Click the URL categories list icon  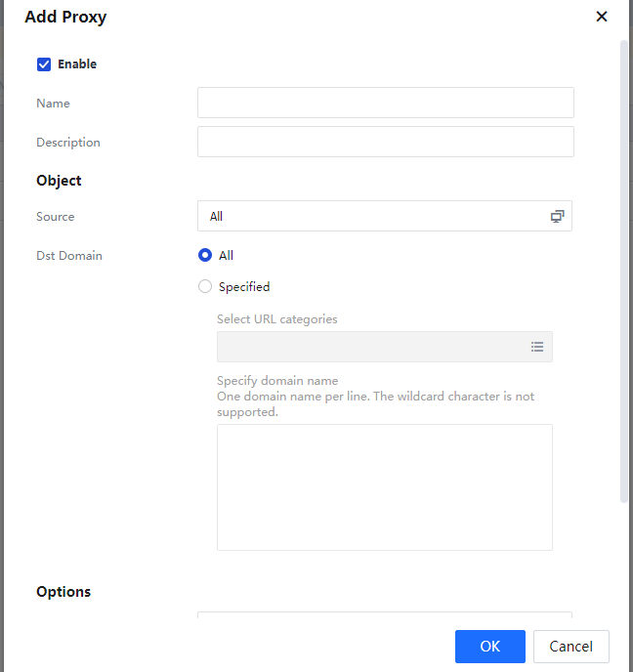click(x=537, y=347)
